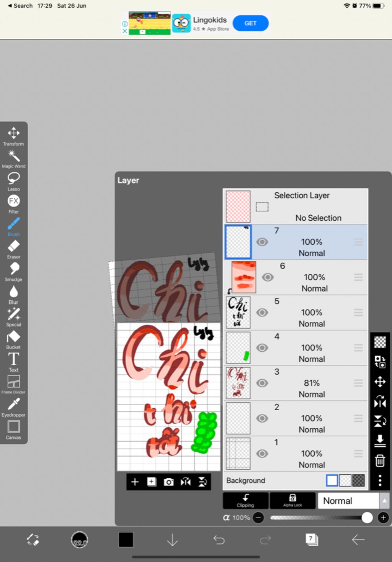Open the Canvas tool
Viewport: 392px width, 562px height.
coord(13,430)
